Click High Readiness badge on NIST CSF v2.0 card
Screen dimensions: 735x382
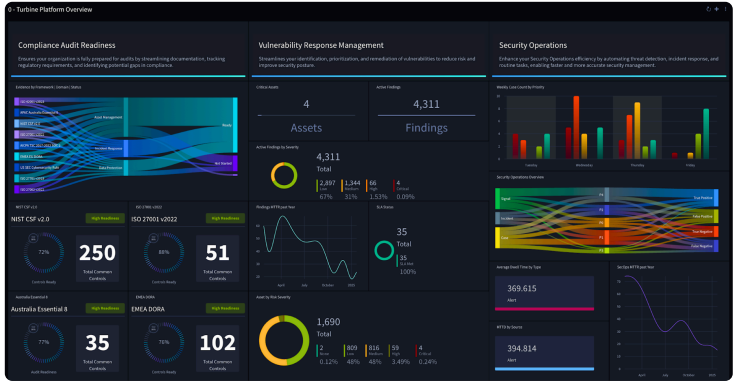105,218
